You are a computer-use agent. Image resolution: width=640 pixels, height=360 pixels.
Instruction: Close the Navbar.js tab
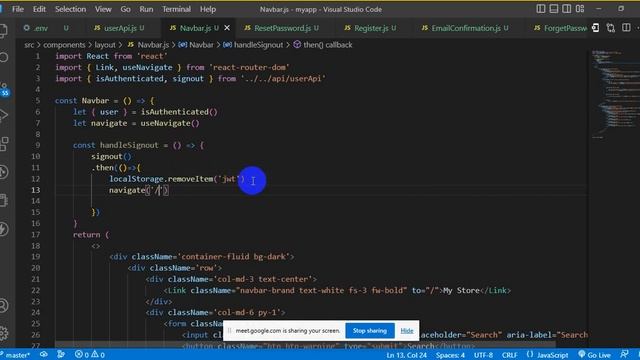(x=227, y=28)
